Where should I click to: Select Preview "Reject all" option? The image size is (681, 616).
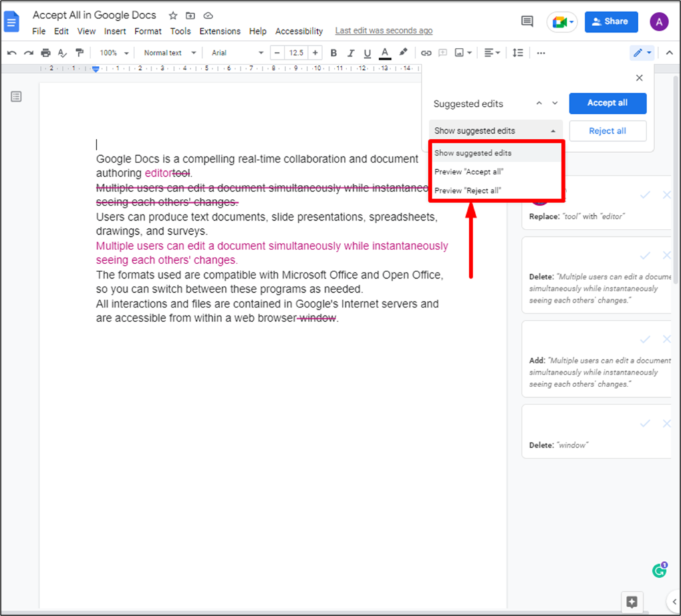496,191
